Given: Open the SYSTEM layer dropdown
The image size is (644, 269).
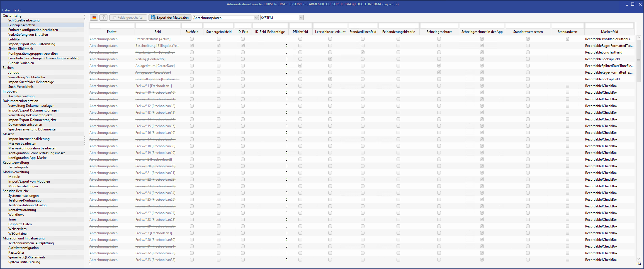Looking at the screenshot, I should (x=301, y=18).
